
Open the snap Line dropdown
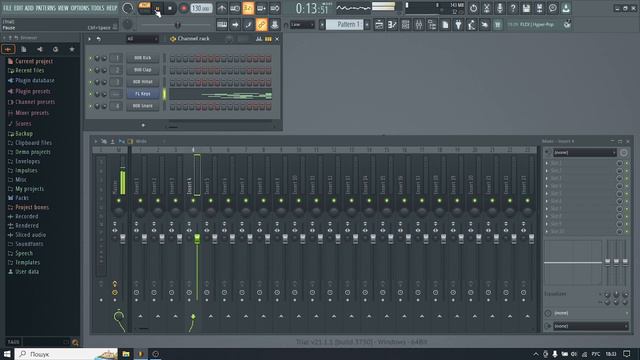click(x=302, y=25)
